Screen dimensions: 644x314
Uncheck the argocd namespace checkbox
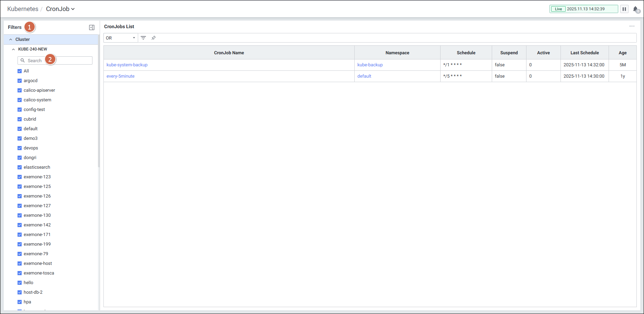[20, 81]
